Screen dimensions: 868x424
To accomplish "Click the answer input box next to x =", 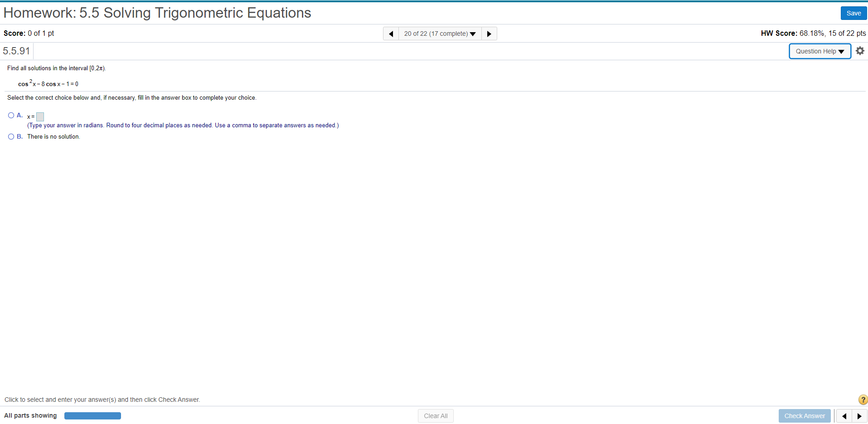I will click(39, 116).
